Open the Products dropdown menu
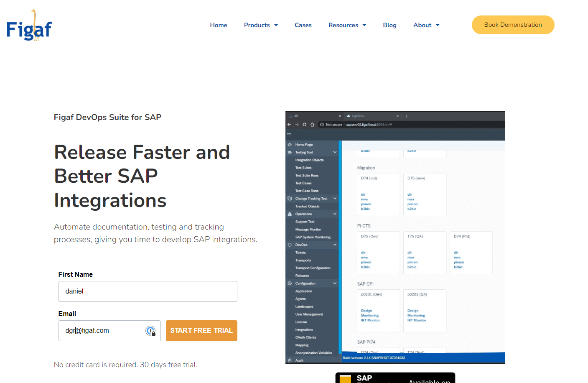Viewport: 588px width, 383px height. 261,25
